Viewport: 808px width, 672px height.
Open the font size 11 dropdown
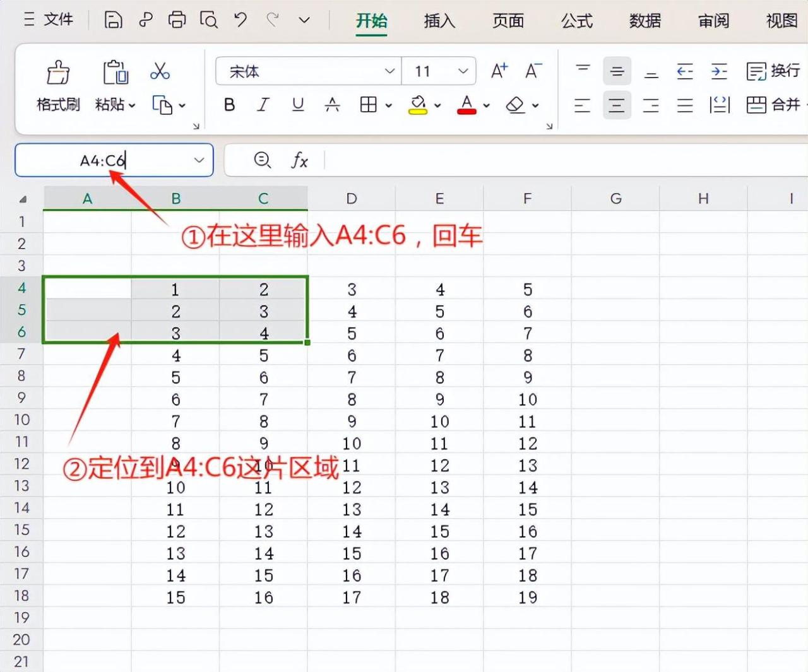pyautogui.click(x=463, y=71)
